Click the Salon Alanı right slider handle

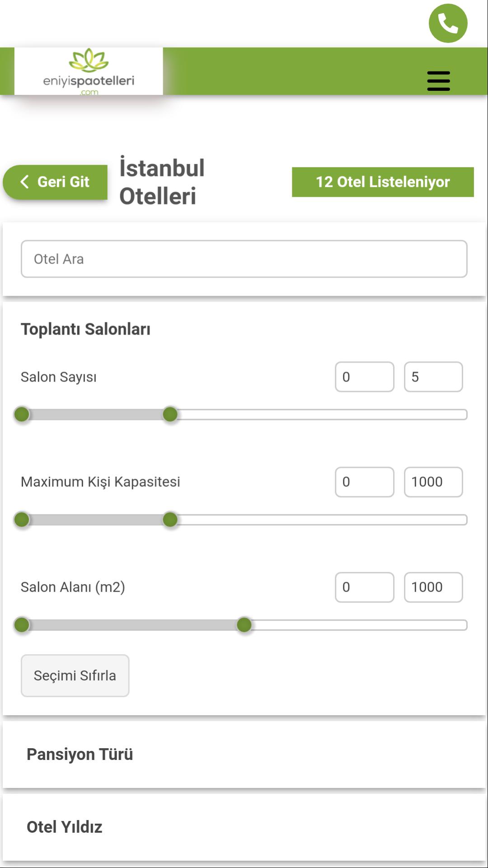coord(244,625)
